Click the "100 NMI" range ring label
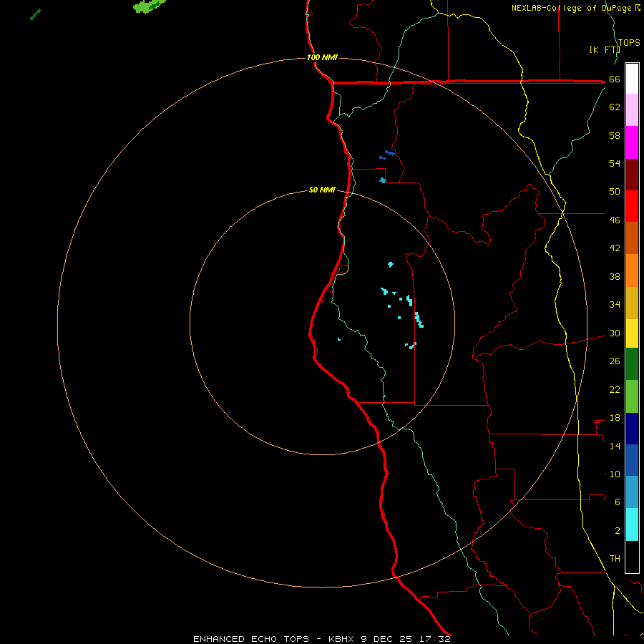This screenshot has width=644, height=644. [322, 57]
